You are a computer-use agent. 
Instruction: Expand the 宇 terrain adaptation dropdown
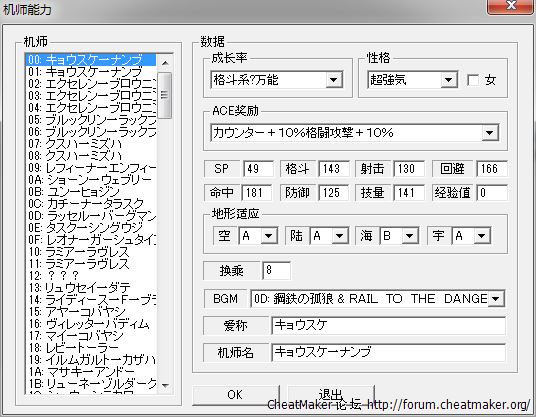click(481, 236)
